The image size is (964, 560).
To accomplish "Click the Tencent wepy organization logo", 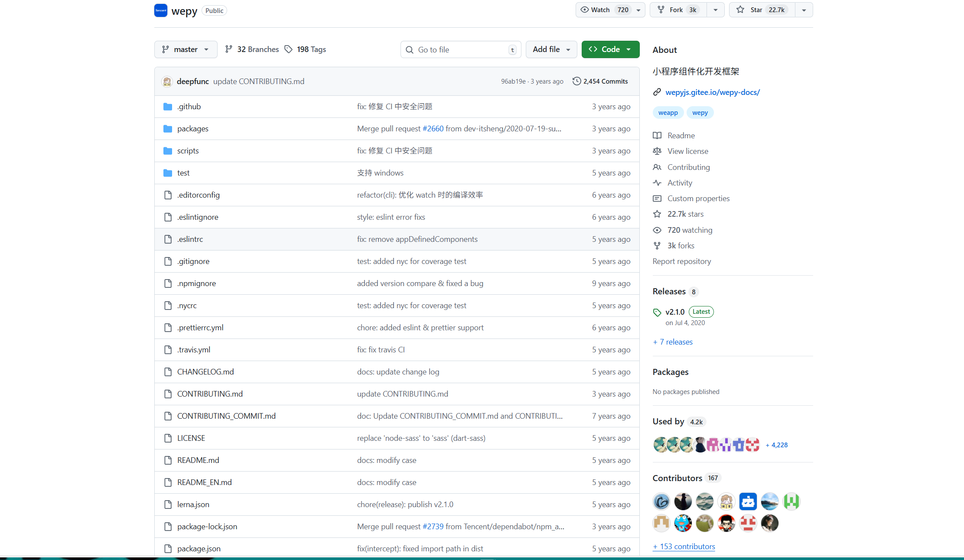I will pyautogui.click(x=161, y=10).
